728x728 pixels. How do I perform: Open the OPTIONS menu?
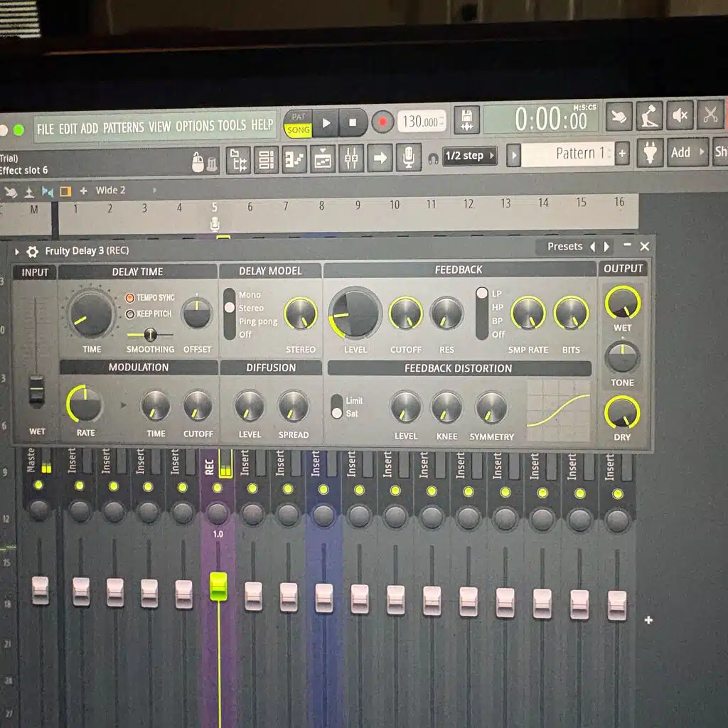point(195,126)
